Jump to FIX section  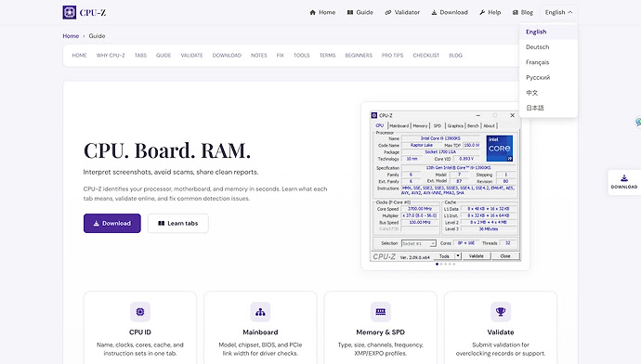[280, 55]
